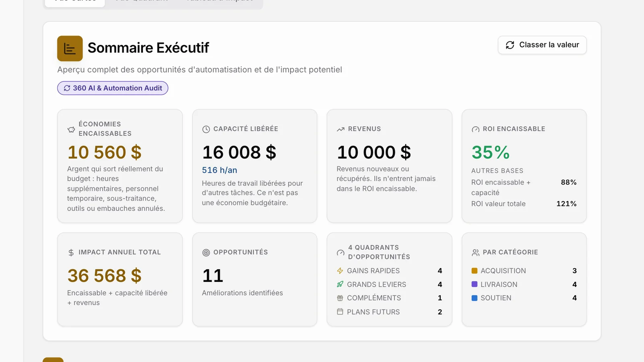Click the 121% ROI valeur totale value

(566, 204)
